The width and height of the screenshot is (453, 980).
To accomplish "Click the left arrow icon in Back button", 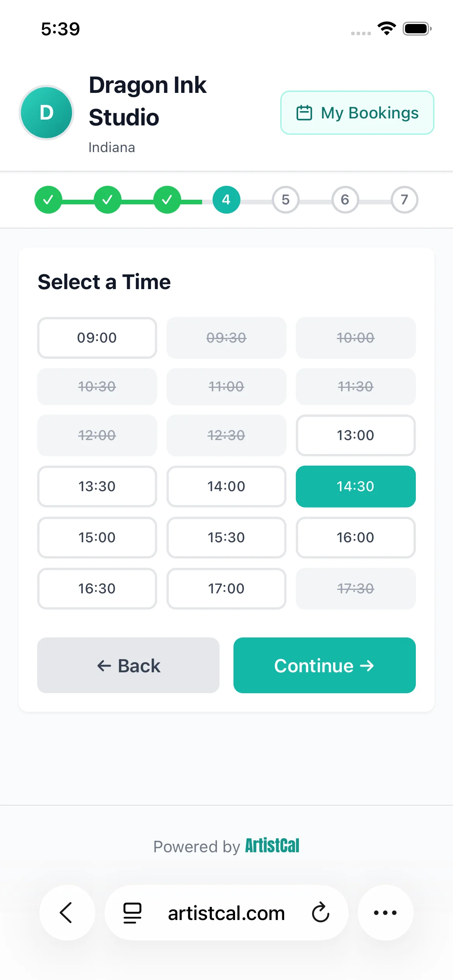I will click(103, 666).
